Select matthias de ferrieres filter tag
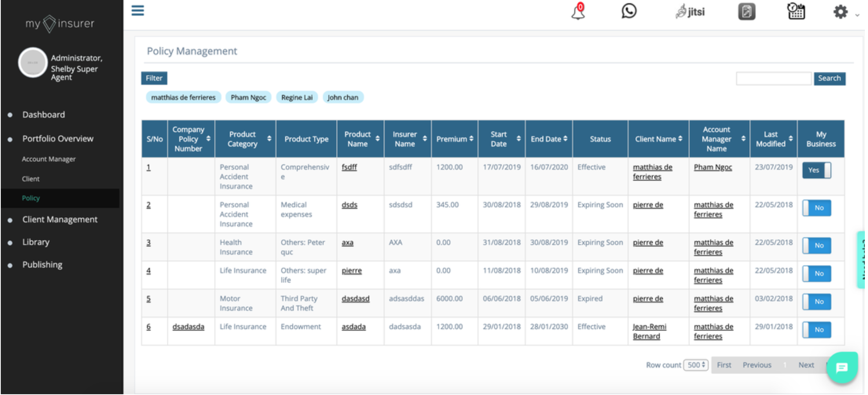This screenshot has width=868, height=395. tap(183, 97)
